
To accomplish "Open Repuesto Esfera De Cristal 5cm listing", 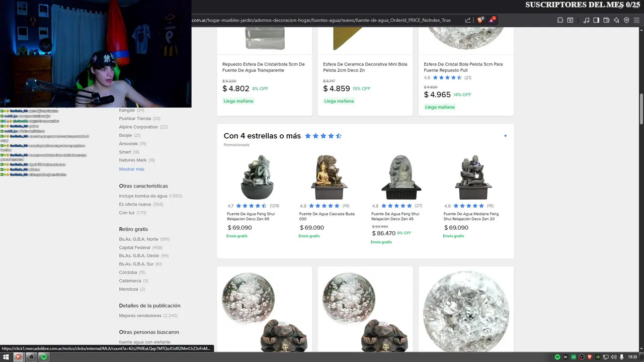I will (x=264, y=67).
